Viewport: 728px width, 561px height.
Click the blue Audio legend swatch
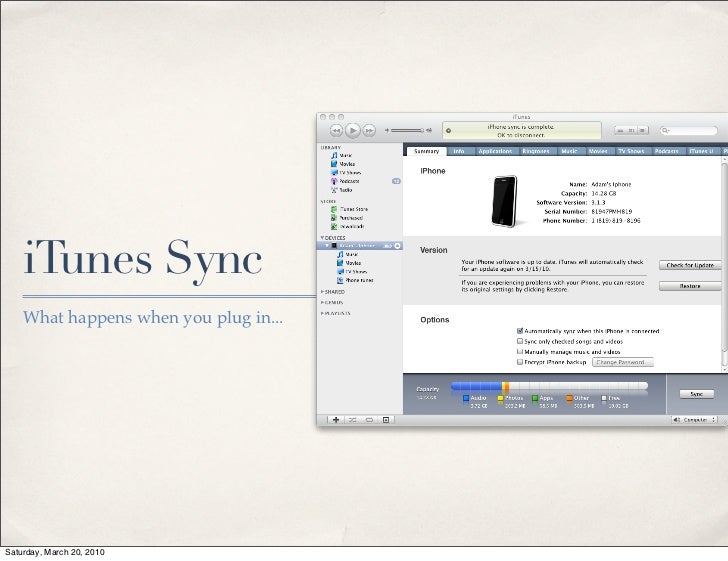(x=466, y=398)
